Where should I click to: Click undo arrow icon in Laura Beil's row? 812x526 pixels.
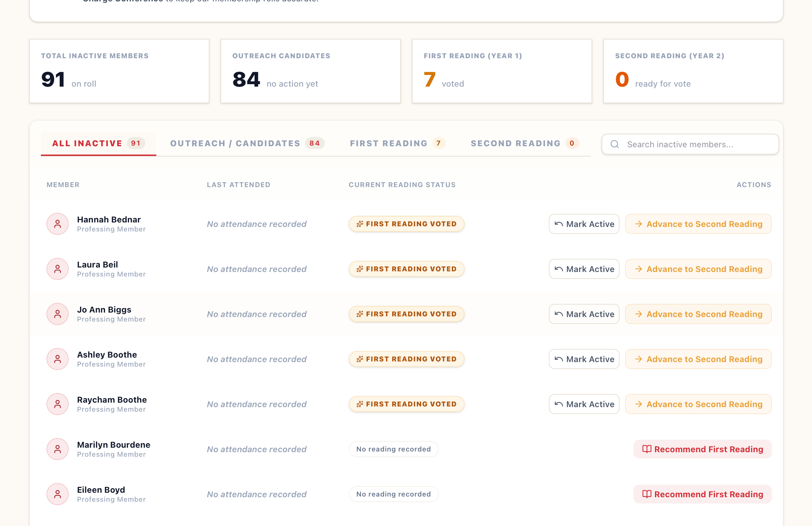(x=559, y=269)
